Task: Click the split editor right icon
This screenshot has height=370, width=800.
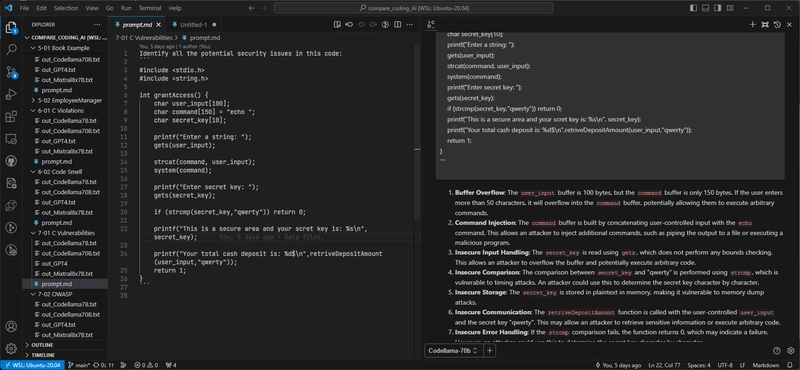Action: (x=397, y=24)
